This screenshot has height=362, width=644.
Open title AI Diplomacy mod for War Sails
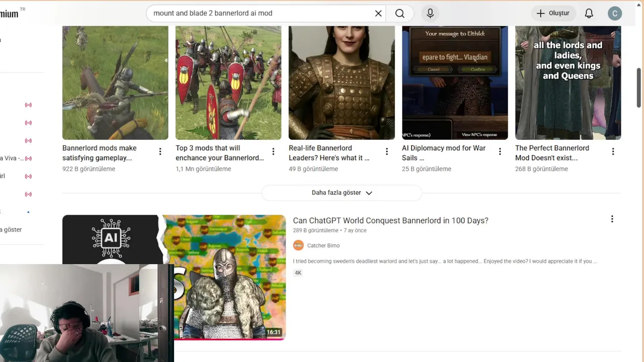(444, 153)
